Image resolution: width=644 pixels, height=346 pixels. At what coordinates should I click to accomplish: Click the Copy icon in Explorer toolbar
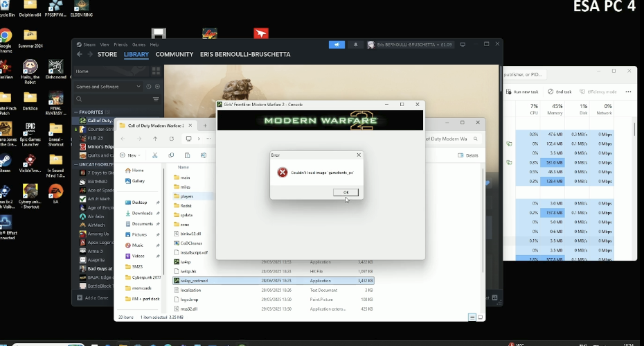click(171, 155)
